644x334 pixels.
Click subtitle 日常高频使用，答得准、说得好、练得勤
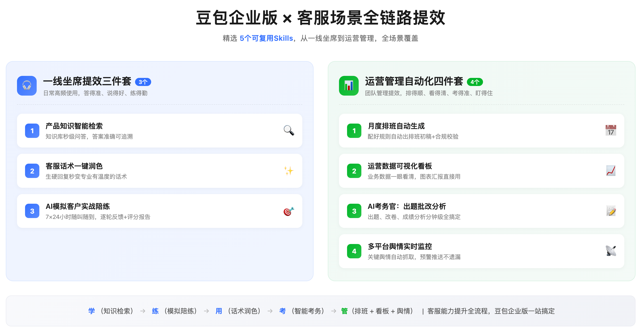95,93
